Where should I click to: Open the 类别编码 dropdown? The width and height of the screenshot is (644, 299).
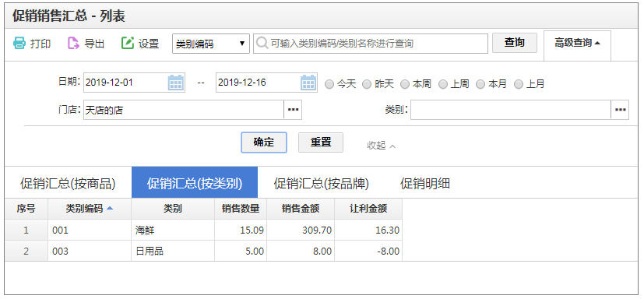pos(211,44)
